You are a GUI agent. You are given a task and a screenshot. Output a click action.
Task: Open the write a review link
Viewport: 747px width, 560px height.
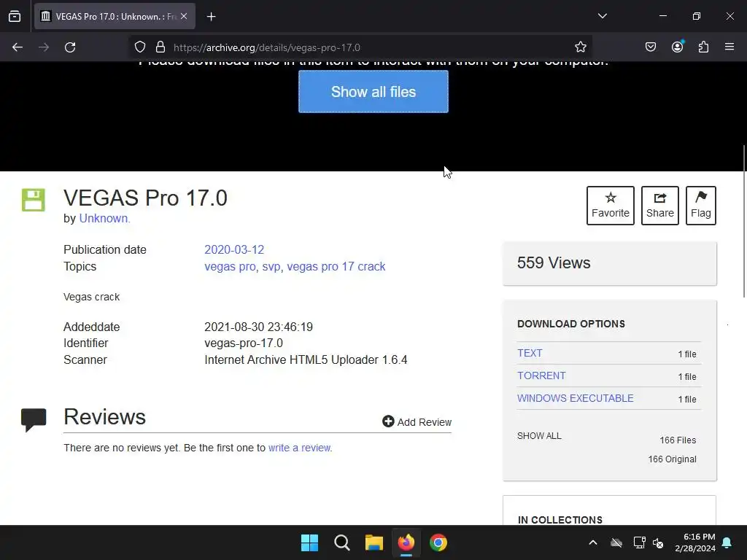point(299,448)
